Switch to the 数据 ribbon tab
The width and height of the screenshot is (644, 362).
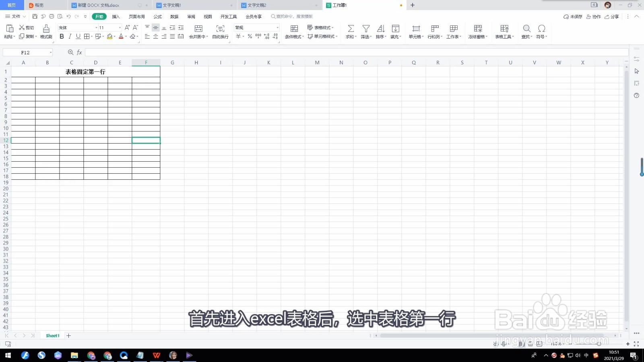[174, 16]
